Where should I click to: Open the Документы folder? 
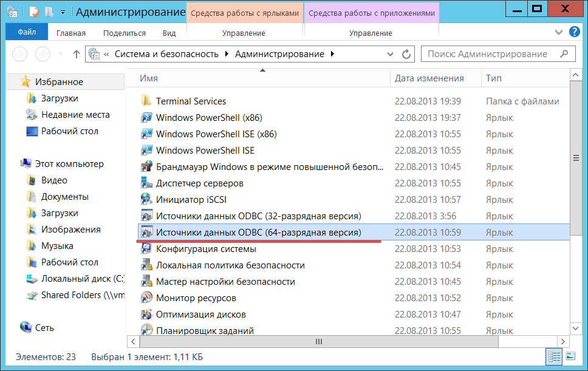(x=65, y=197)
